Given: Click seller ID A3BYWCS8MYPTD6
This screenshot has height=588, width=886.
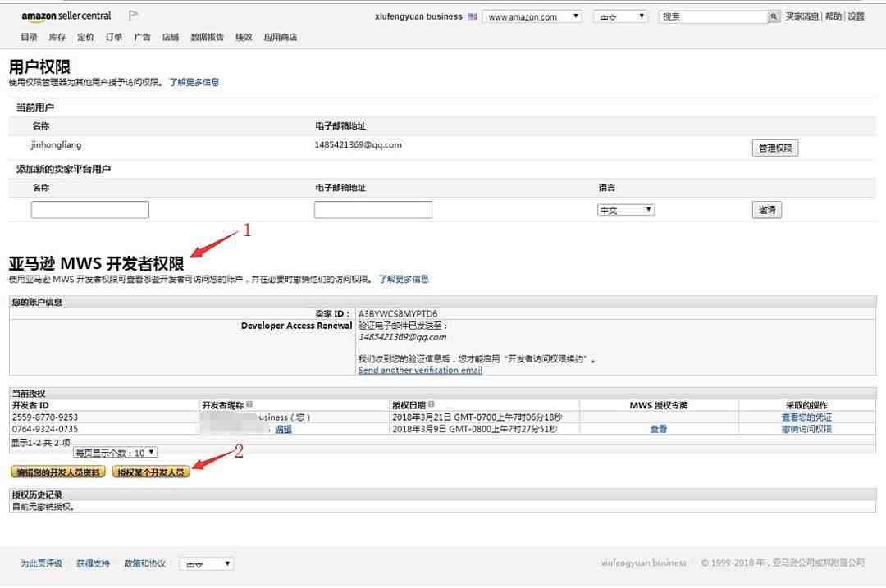Looking at the screenshot, I should point(398,313).
